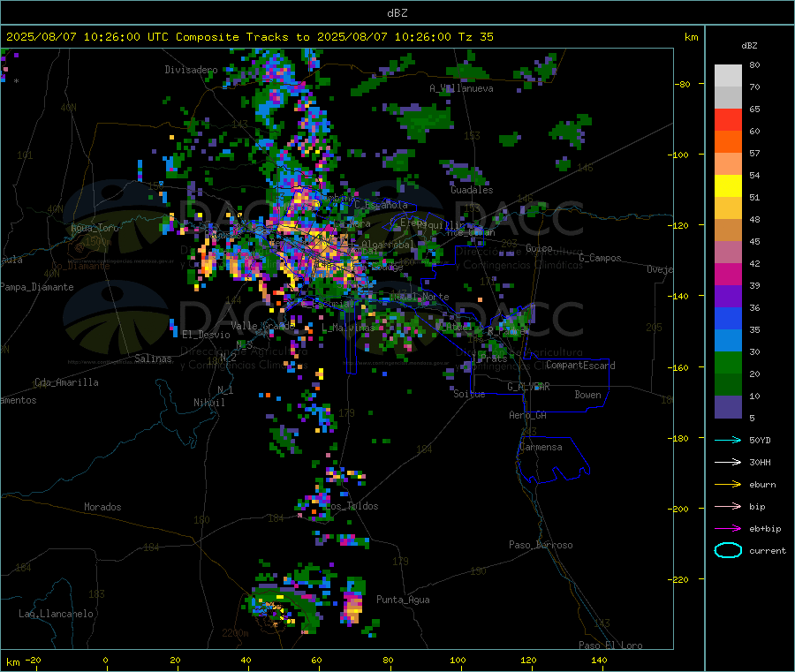Click the legend label 'current'
The image size is (795, 672).
(768, 551)
